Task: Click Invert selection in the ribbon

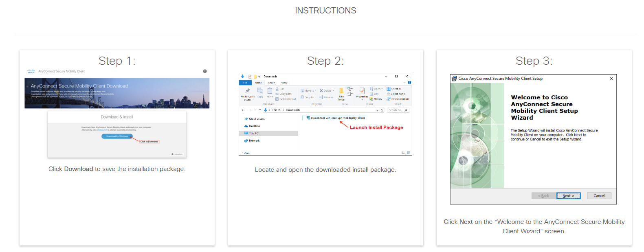Action: click(398, 99)
